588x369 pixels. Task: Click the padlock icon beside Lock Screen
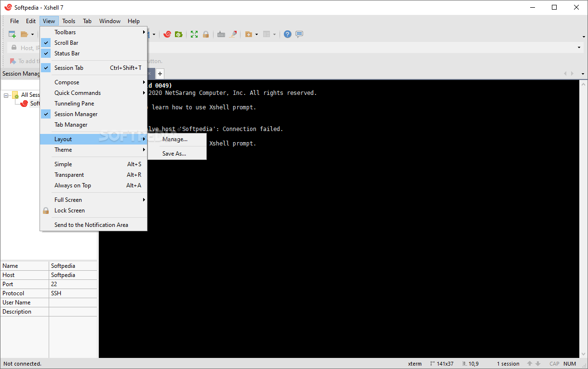point(46,211)
